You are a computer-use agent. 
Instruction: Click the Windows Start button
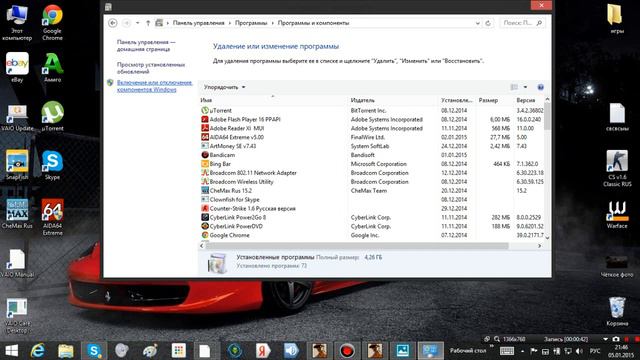(x=11, y=351)
